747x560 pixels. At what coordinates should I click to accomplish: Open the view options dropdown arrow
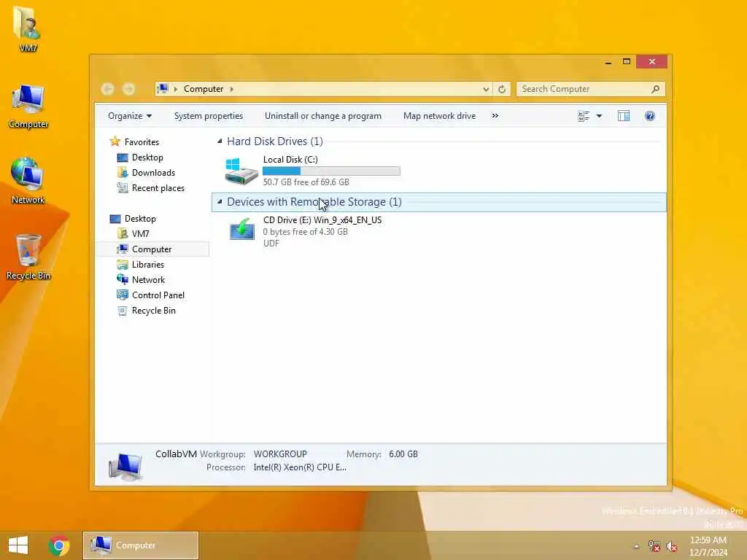(600, 116)
